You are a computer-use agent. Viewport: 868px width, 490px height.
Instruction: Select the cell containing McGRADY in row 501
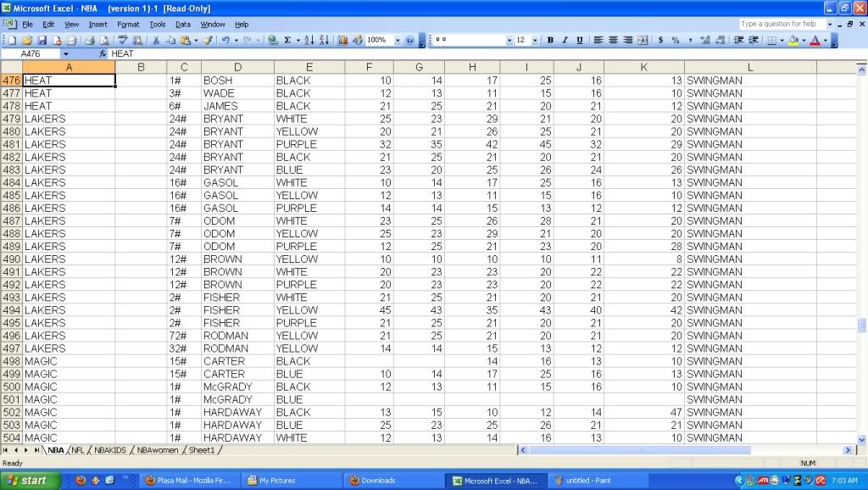click(x=237, y=399)
